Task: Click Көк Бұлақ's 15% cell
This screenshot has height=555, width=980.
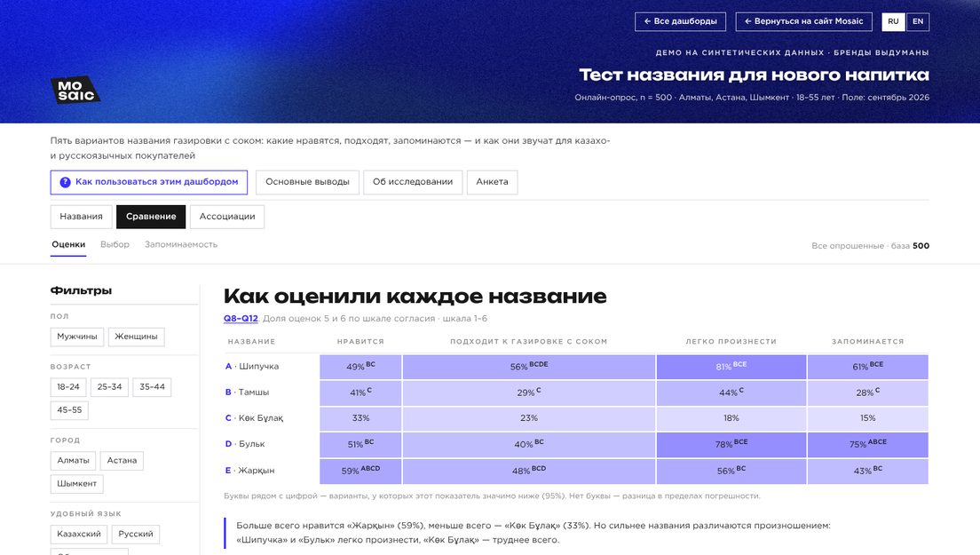Action: [867, 418]
